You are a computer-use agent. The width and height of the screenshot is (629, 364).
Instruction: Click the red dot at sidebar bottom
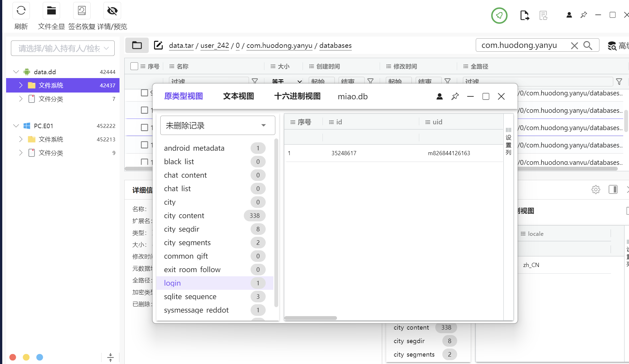(13, 357)
